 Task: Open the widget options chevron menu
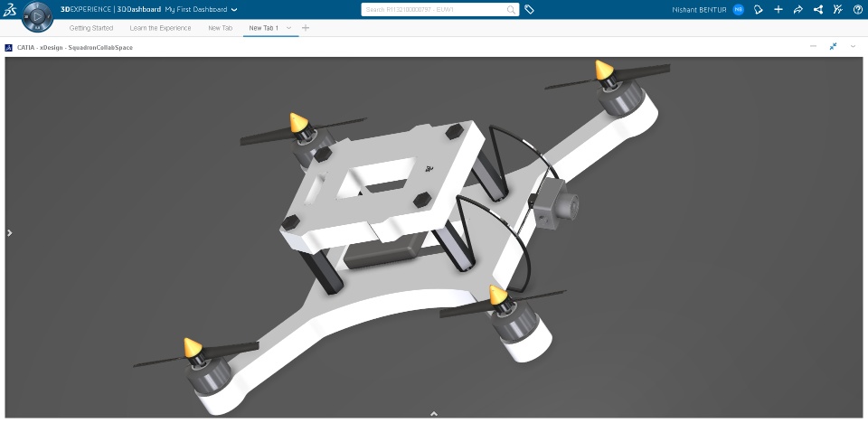(x=853, y=46)
